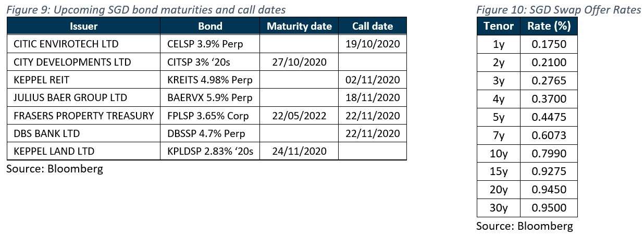Click the CELSP 3.9% Perp cell
644x235 pixels.
(210, 44)
